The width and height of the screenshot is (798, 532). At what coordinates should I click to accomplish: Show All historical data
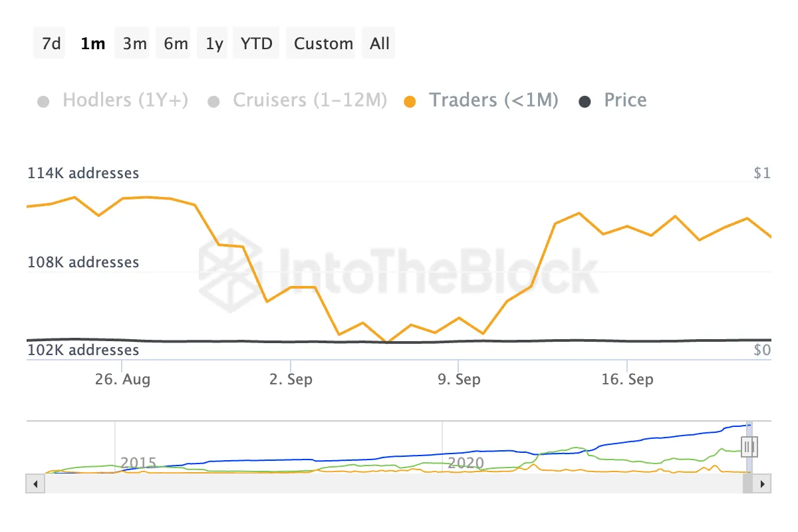[x=380, y=44]
